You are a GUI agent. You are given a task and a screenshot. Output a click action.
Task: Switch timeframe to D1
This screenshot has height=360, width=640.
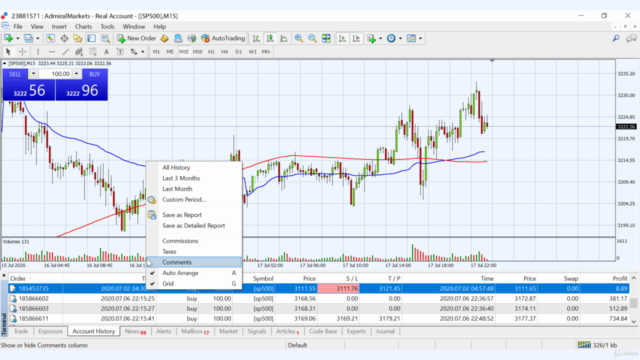(239, 52)
